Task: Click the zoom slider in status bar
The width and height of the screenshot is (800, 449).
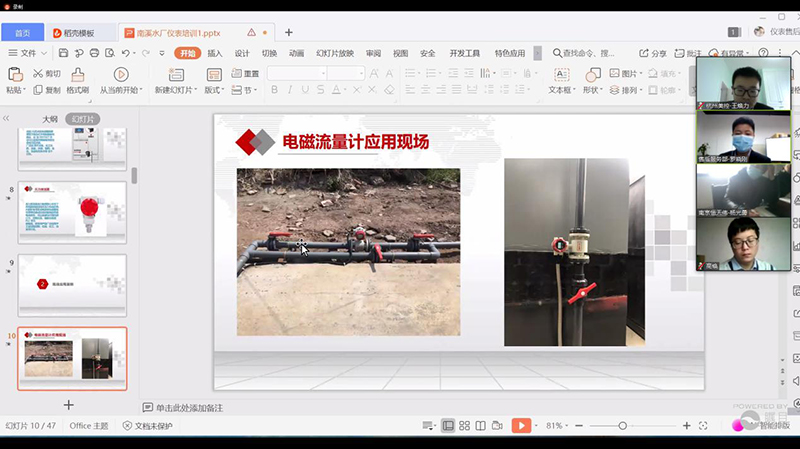Action: tap(622, 426)
